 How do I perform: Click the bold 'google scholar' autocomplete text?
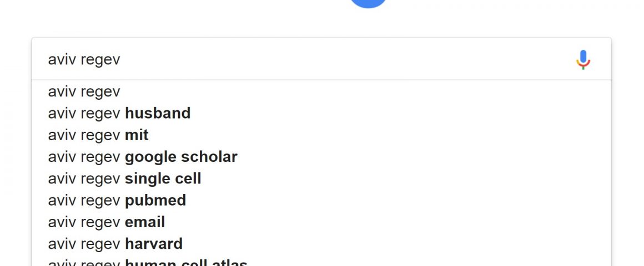point(181,157)
